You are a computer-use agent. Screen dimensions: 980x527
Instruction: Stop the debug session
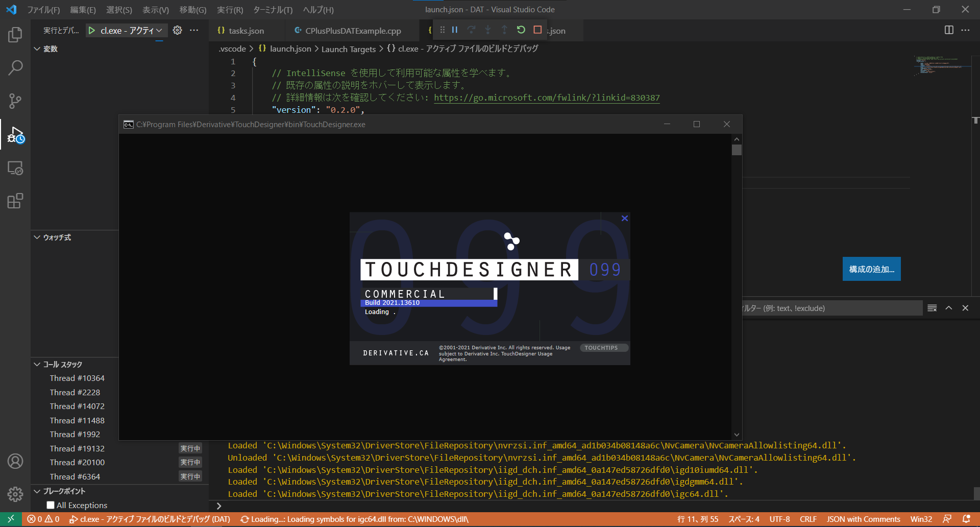pyautogui.click(x=537, y=30)
